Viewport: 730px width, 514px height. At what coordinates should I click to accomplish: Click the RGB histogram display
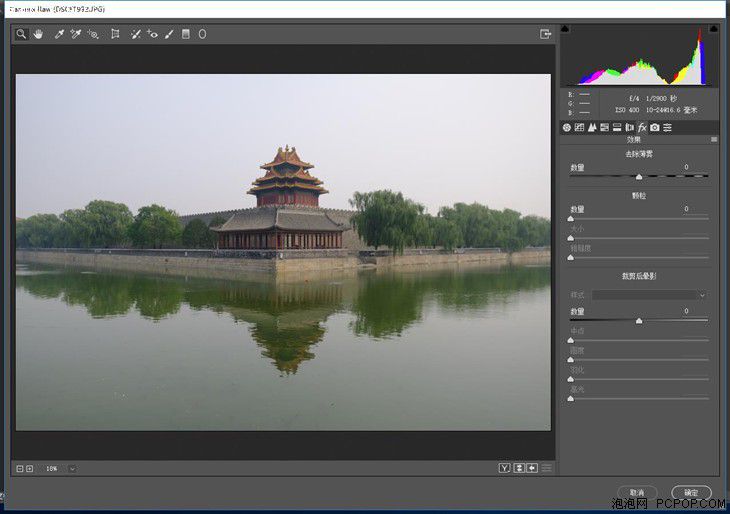tap(639, 56)
